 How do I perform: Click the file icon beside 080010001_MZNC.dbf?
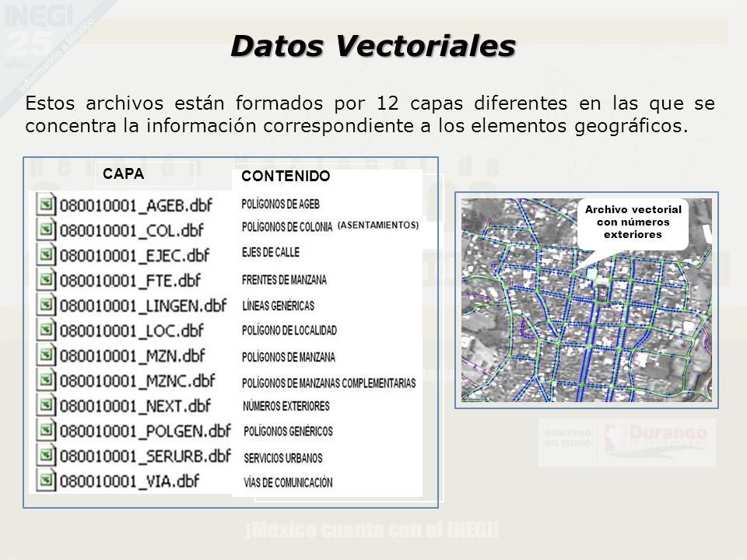(46, 380)
